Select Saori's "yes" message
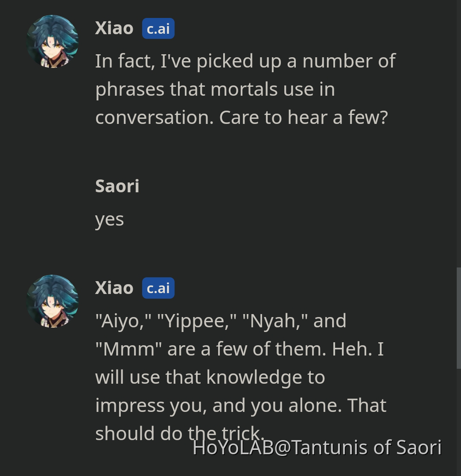 (109, 220)
